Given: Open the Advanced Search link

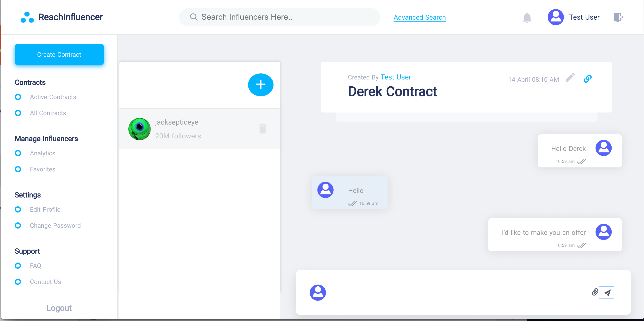Looking at the screenshot, I should (419, 17).
